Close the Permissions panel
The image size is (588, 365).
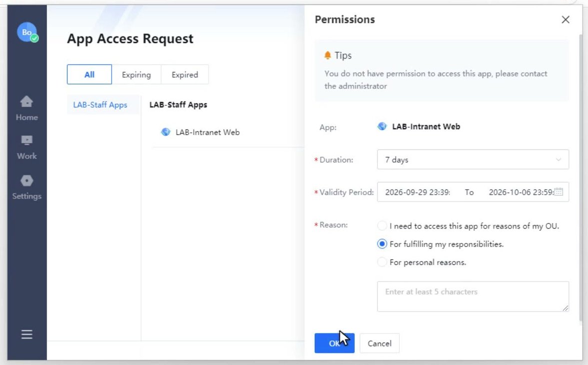point(565,19)
